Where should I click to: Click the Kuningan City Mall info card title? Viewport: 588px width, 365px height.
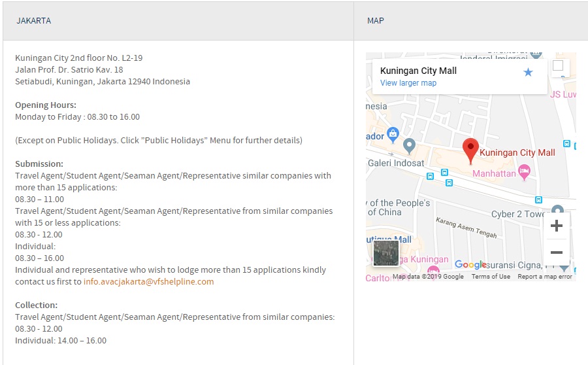418,71
